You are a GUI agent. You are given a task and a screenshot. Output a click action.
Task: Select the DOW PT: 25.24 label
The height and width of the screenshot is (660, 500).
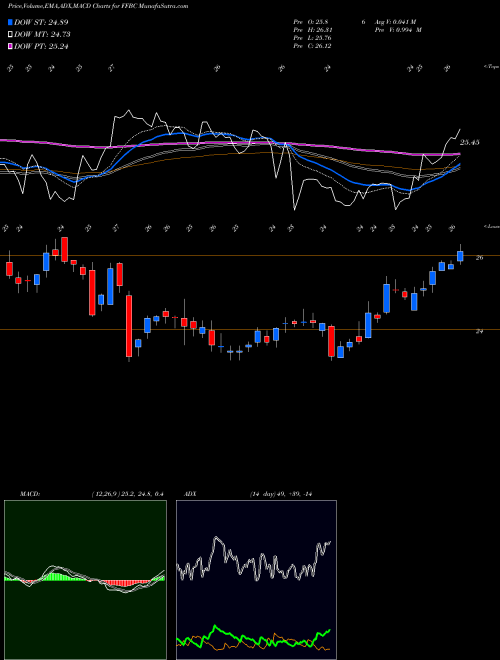coord(41,47)
